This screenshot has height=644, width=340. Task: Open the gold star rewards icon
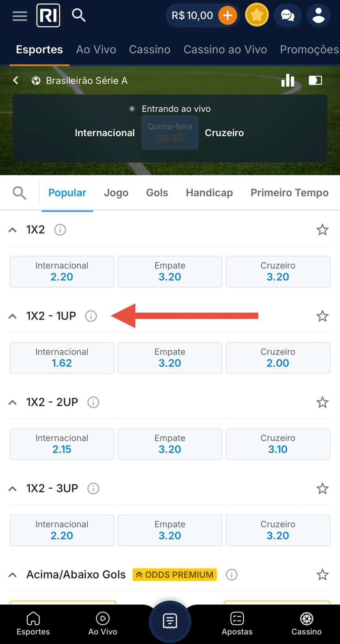pos(257,15)
